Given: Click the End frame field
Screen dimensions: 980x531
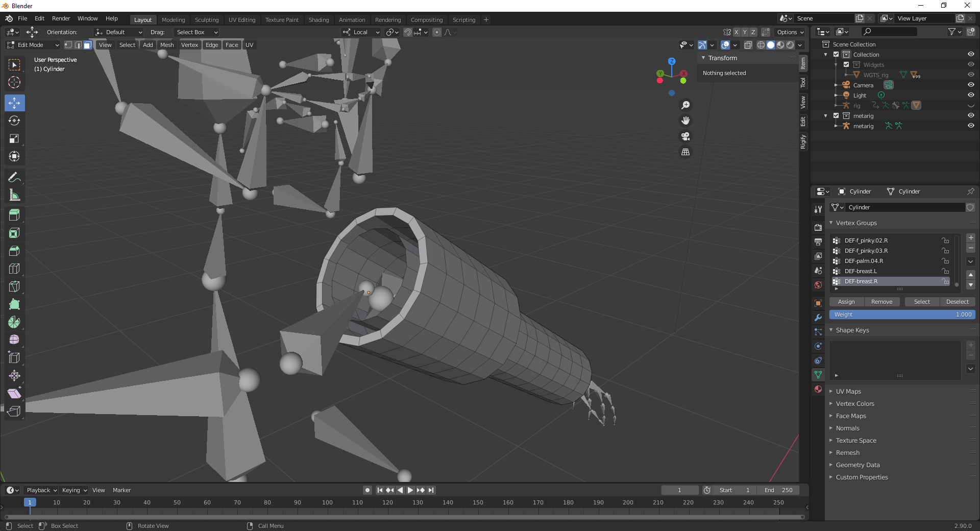Looking at the screenshot, I should click(778, 490).
